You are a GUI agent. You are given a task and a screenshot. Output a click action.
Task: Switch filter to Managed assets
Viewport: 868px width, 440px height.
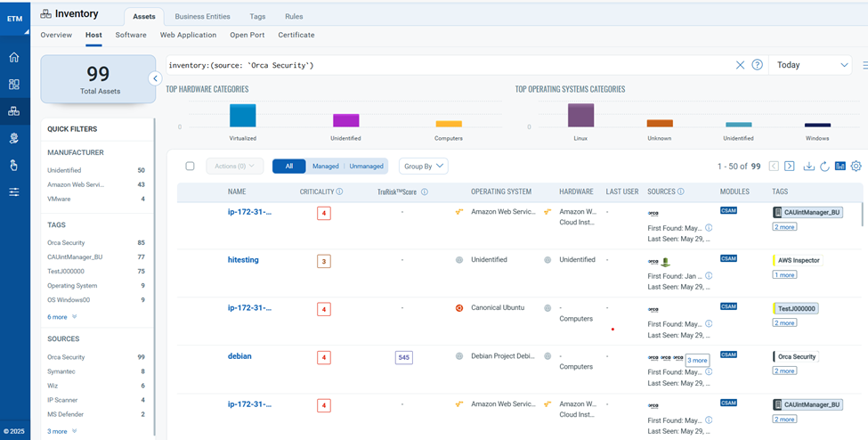tap(325, 166)
